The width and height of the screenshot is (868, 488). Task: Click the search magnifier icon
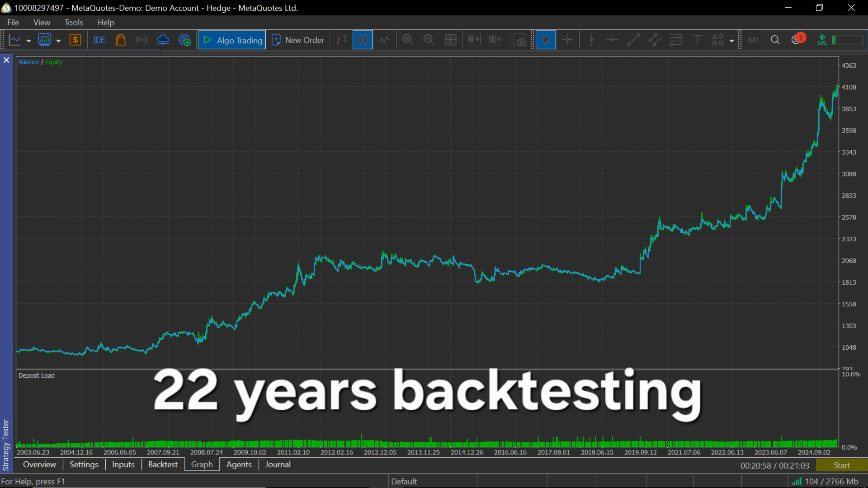click(x=775, y=40)
